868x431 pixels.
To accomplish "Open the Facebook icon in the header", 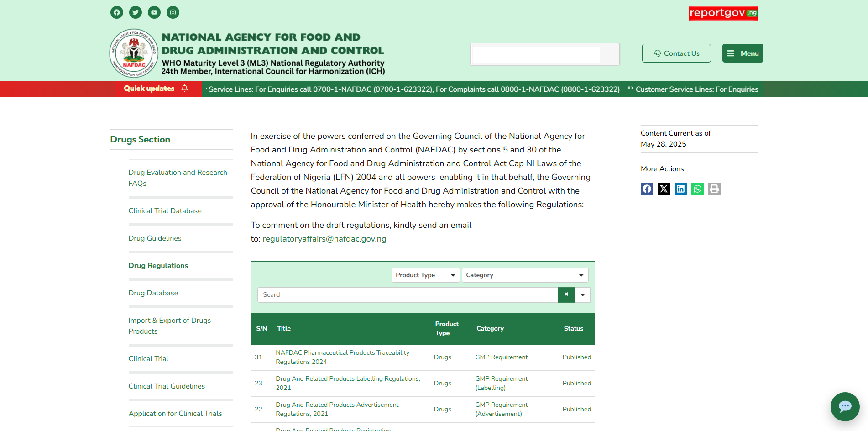I will tap(117, 12).
